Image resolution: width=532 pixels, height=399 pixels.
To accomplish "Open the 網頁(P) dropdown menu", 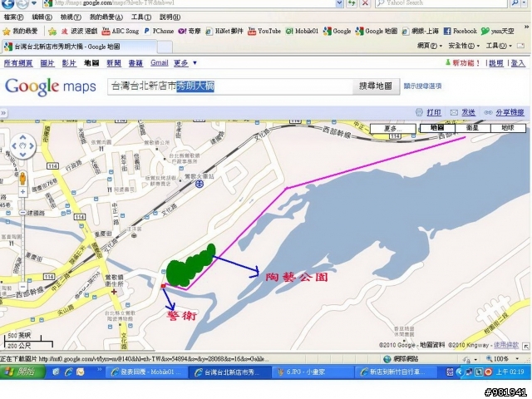I will [430, 46].
